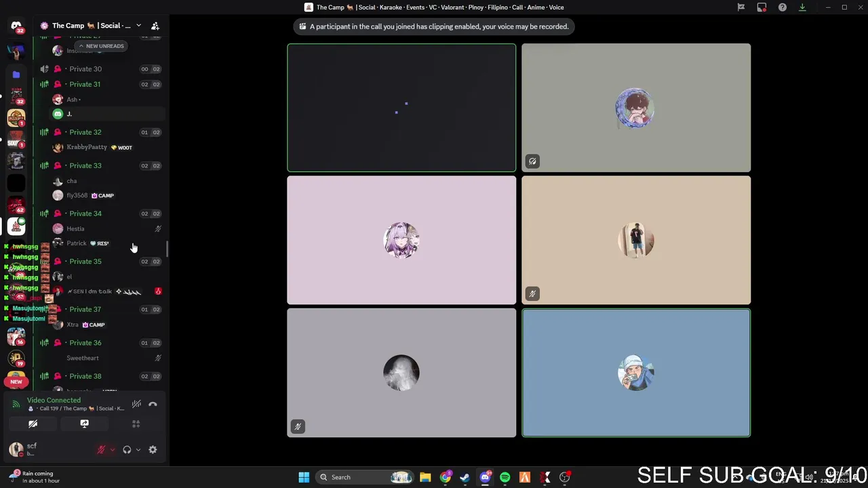The image size is (868, 488).
Task: Focus the top-left dark video tile
Action: [401, 108]
